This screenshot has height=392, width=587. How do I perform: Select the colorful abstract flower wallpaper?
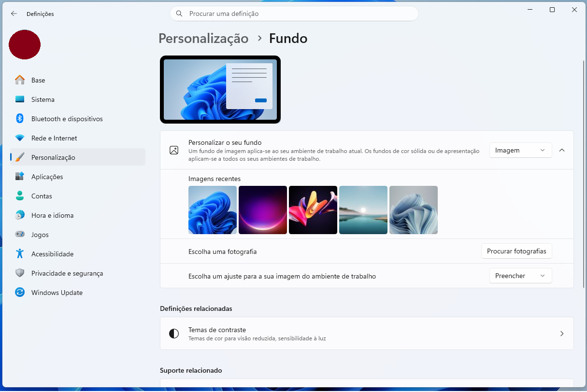pos(313,210)
